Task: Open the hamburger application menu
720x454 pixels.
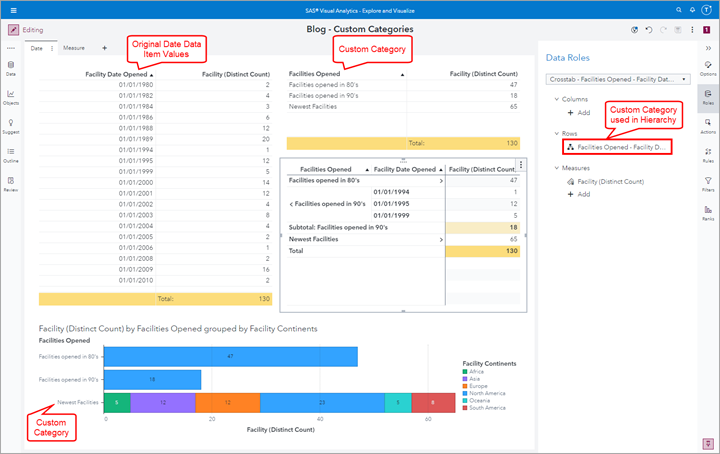Action: click(x=13, y=10)
